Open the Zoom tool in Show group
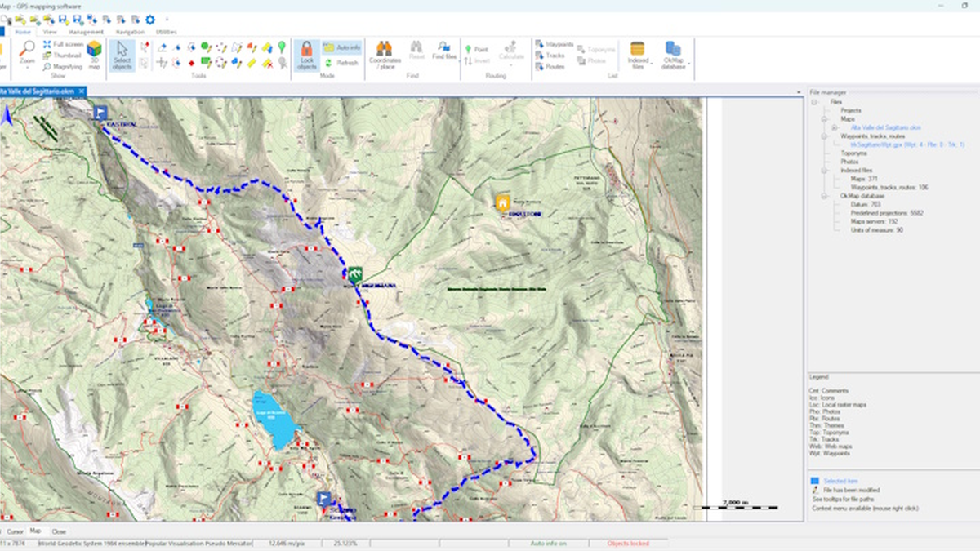This screenshot has height=551, width=980. click(27, 55)
